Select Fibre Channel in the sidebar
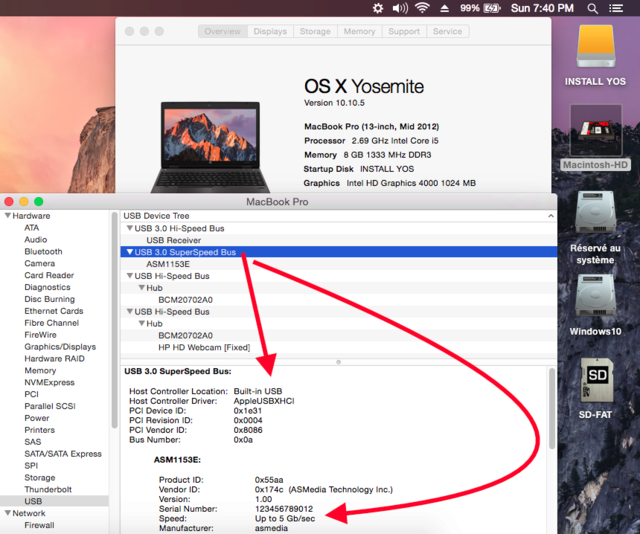The width and height of the screenshot is (640, 534). [x=51, y=323]
